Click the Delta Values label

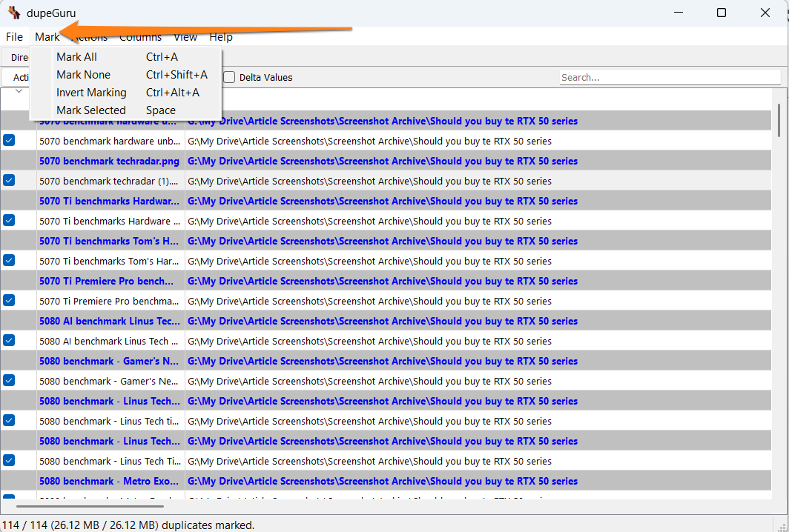(x=265, y=78)
